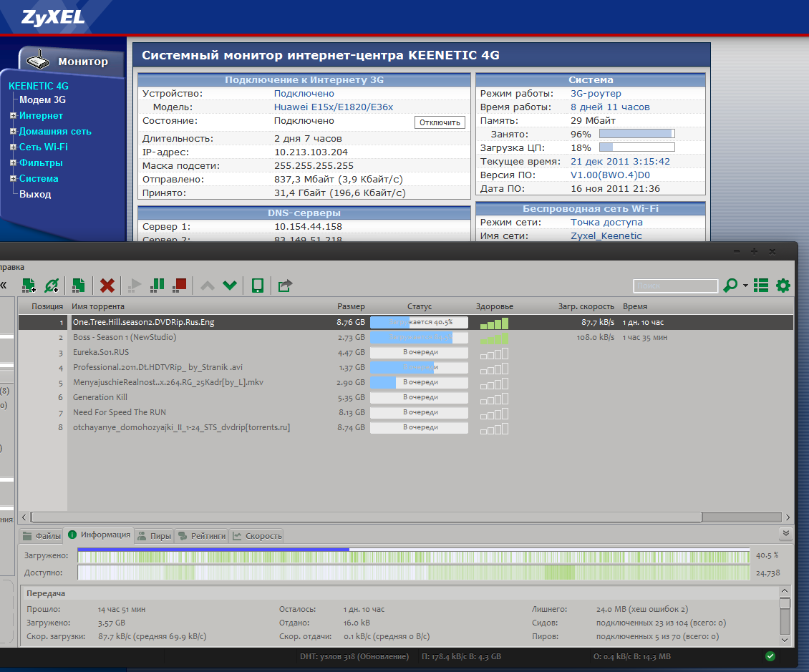The height and width of the screenshot is (672, 809).
Task: Expand the Сеть Wi-Fi tree node
Action: pos(14,147)
